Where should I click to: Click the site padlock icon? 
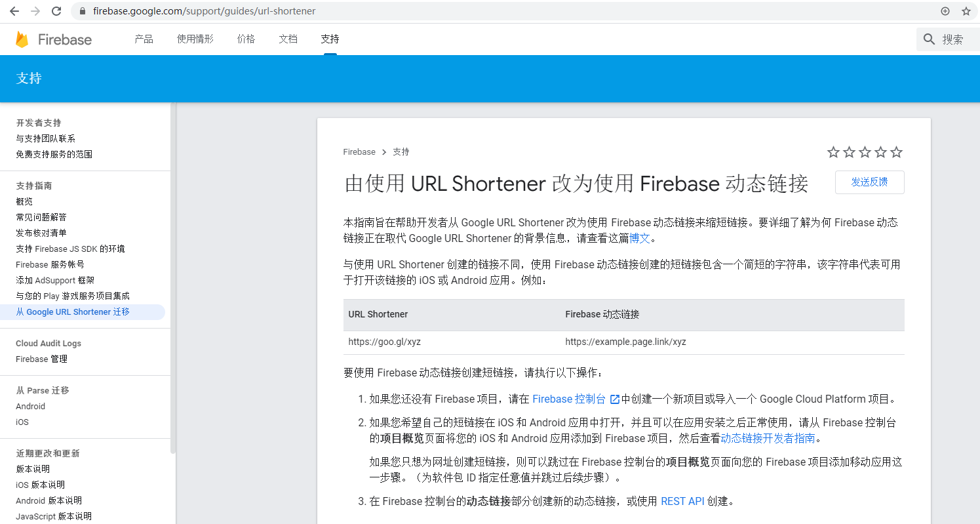coord(82,11)
